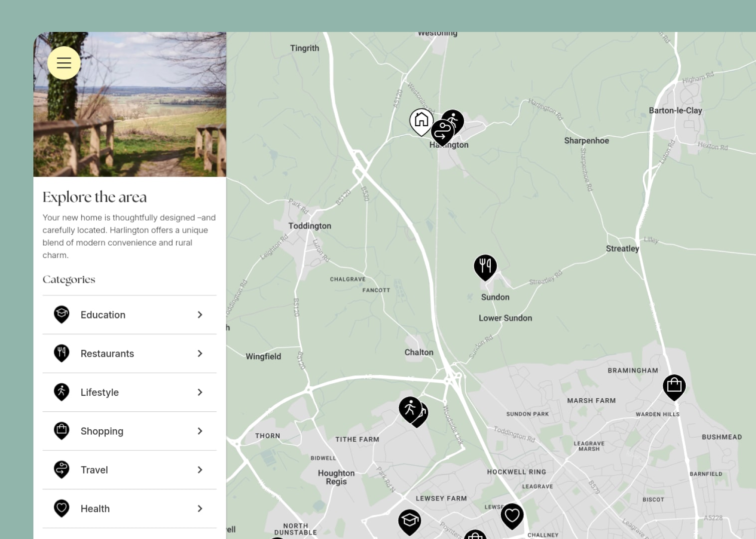
Task: Expand the Health category chevron
Action: pyautogui.click(x=200, y=509)
